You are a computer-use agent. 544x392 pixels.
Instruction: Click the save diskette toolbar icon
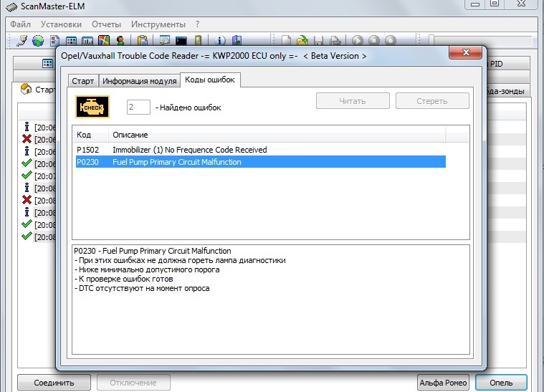318,41
